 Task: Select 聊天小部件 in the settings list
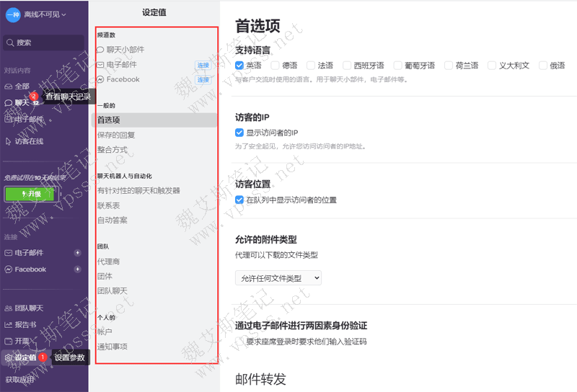[125, 50]
